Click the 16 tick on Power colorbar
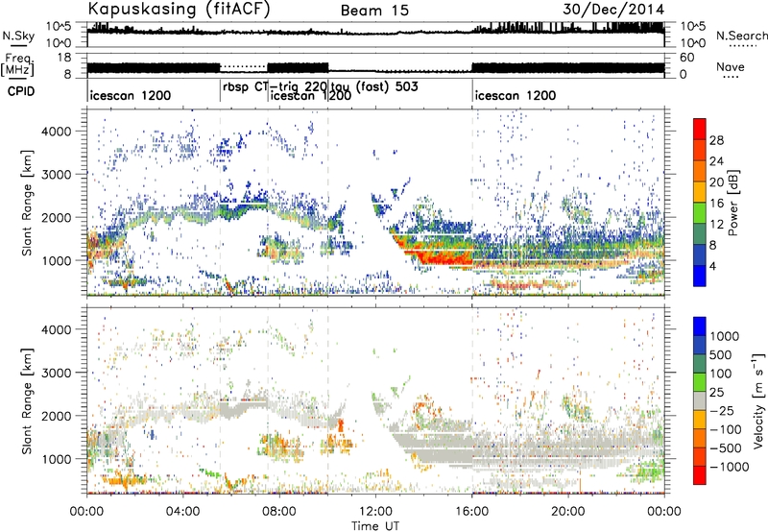This screenshot has width=768, height=532. click(x=716, y=204)
